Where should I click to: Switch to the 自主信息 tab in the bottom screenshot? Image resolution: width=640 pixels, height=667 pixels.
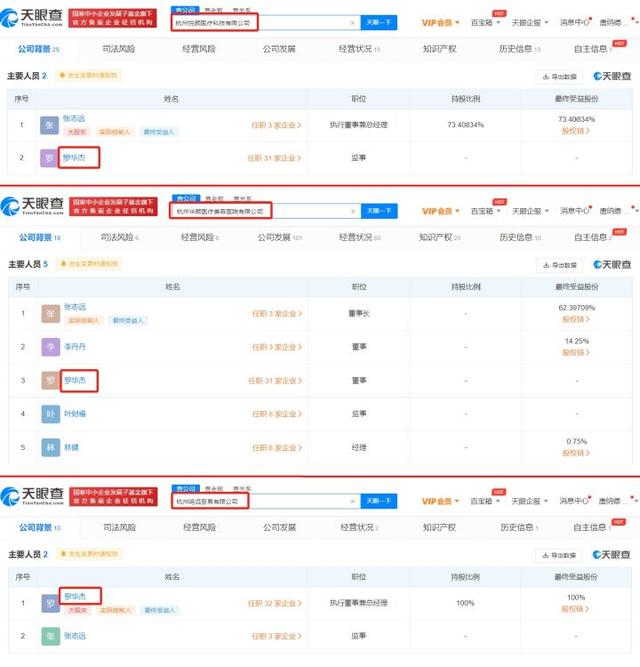592,527
